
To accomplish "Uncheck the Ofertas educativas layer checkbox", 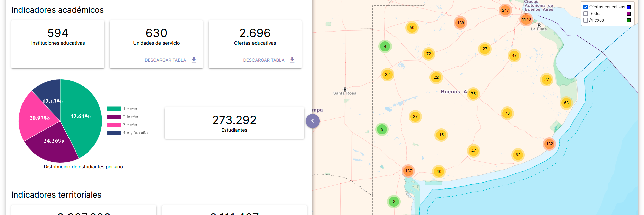I will (x=586, y=7).
